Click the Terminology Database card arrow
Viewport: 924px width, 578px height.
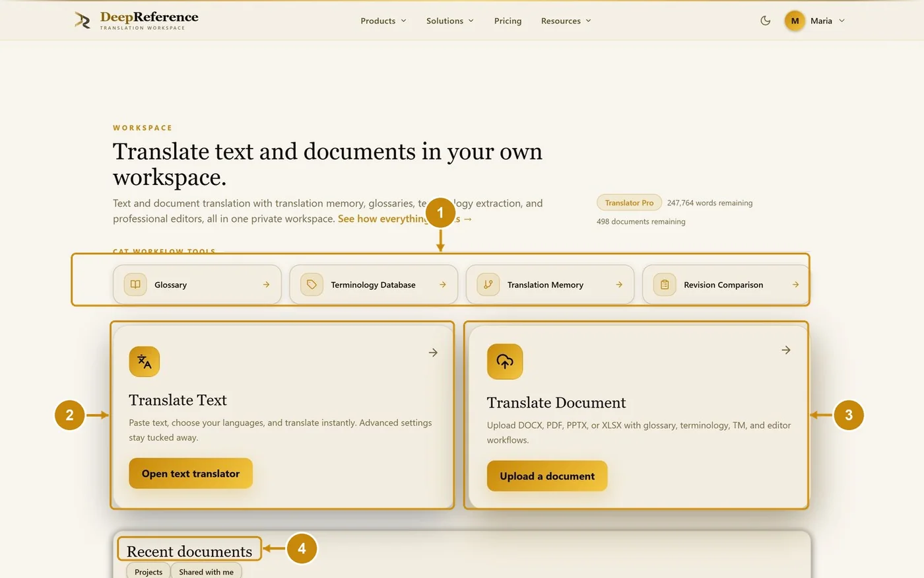pyautogui.click(x=442, y=285)
